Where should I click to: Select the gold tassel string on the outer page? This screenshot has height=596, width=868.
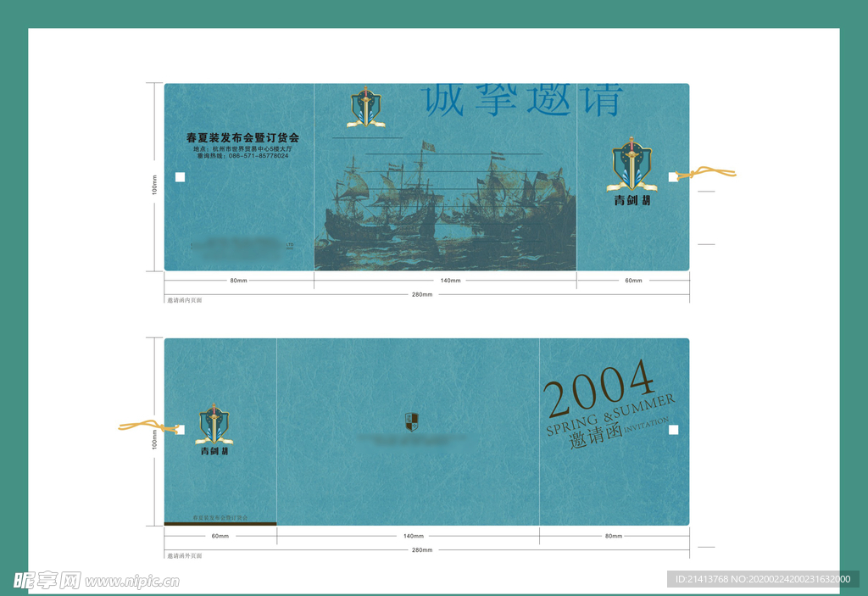click(148, 426)
